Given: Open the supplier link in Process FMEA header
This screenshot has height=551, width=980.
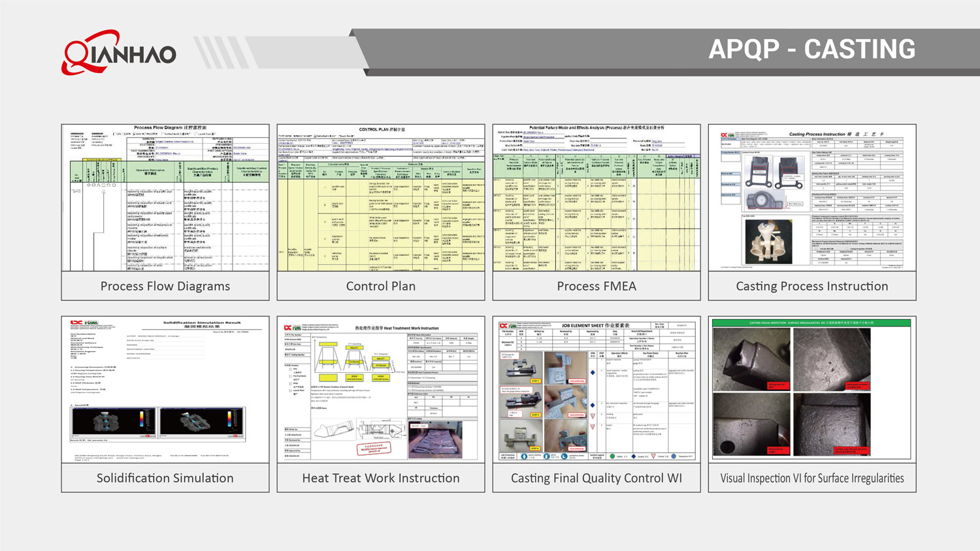Looking at the screenshot, I should pos(538,137).
